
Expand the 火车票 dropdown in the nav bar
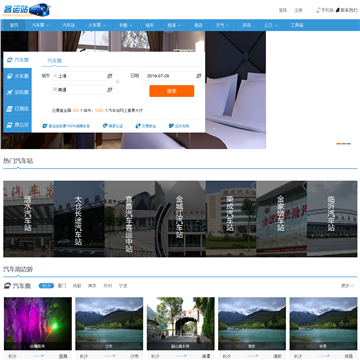(97, 25)
